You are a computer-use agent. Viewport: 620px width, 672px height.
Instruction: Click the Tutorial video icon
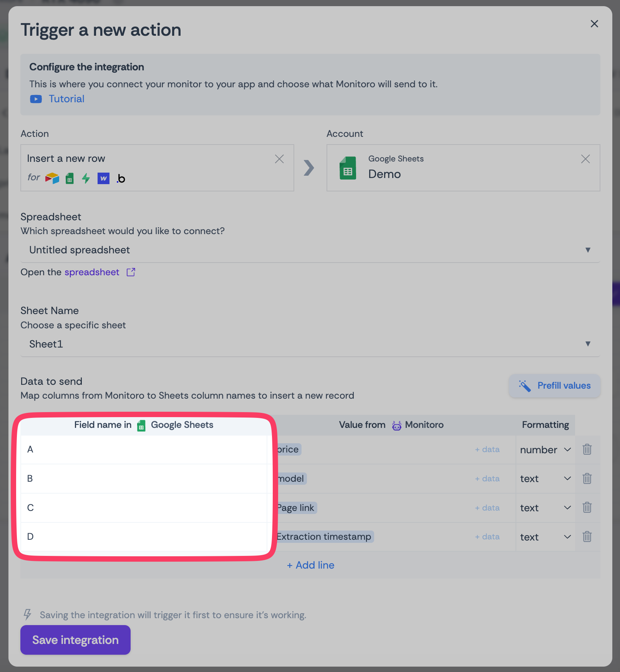(x=36, y=99)
